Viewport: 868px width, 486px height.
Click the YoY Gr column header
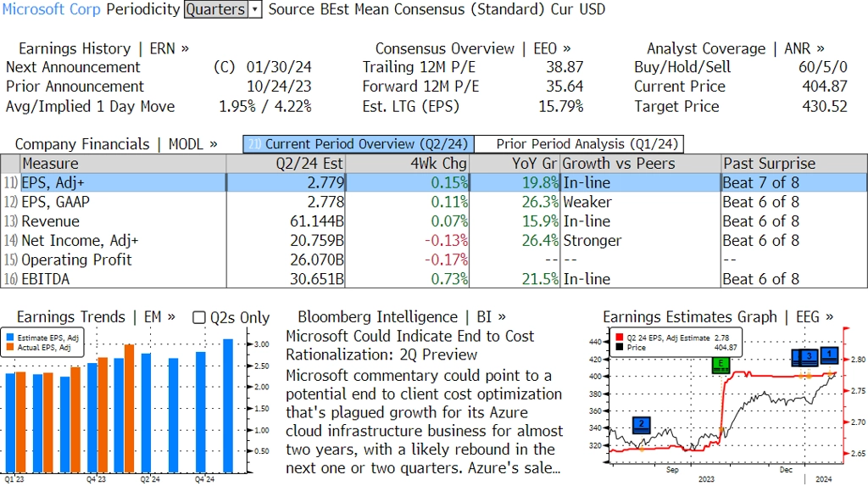click(x=515, y=164)
